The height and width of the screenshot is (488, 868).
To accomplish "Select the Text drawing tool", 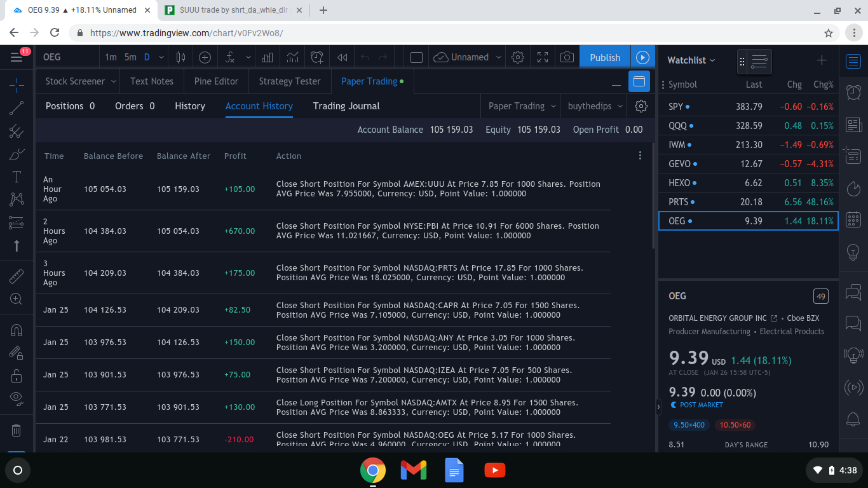I will 17,177.
